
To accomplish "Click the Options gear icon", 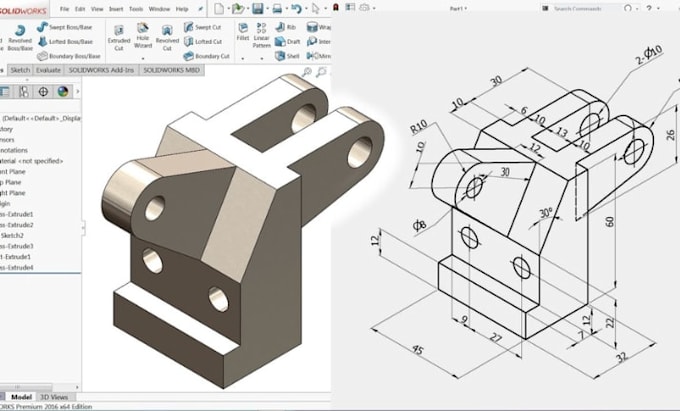I will (364, 8).
